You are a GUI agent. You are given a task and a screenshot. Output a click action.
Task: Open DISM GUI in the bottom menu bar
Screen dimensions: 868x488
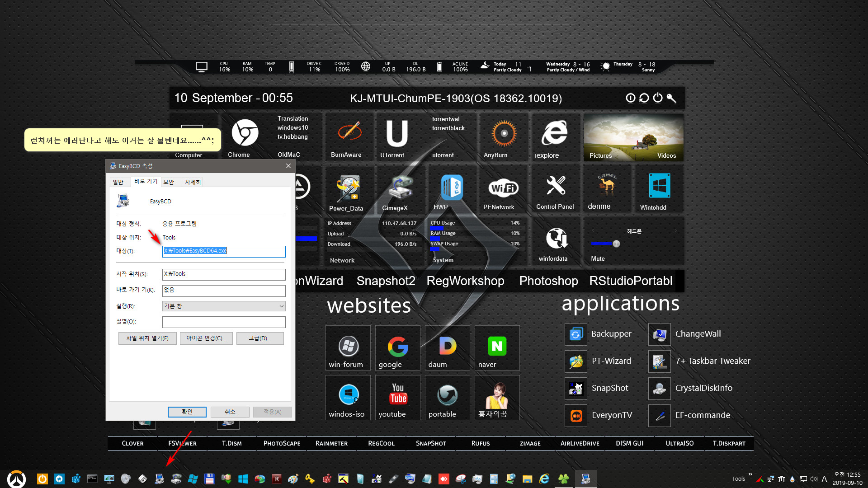click(629, 443)
